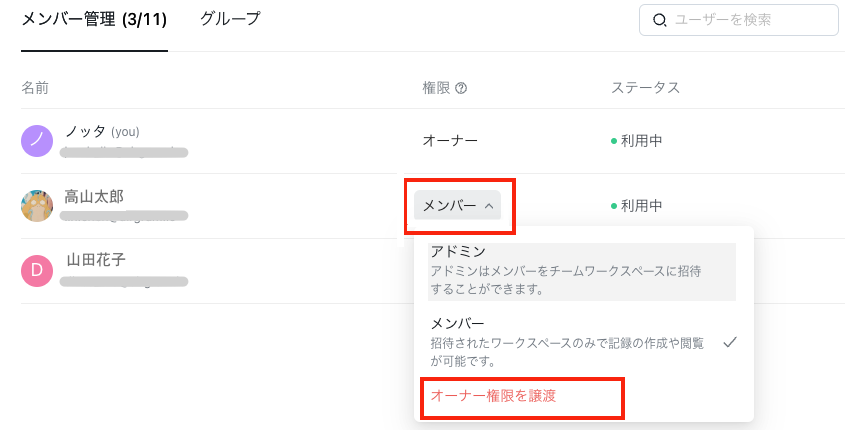Click the checkmark next to メンバー option
This screenshot has width=845, height=430.
(730, 342)
